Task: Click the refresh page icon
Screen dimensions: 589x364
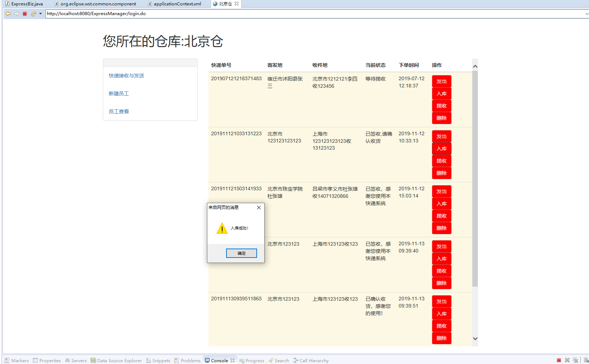Action: point(33,14)
